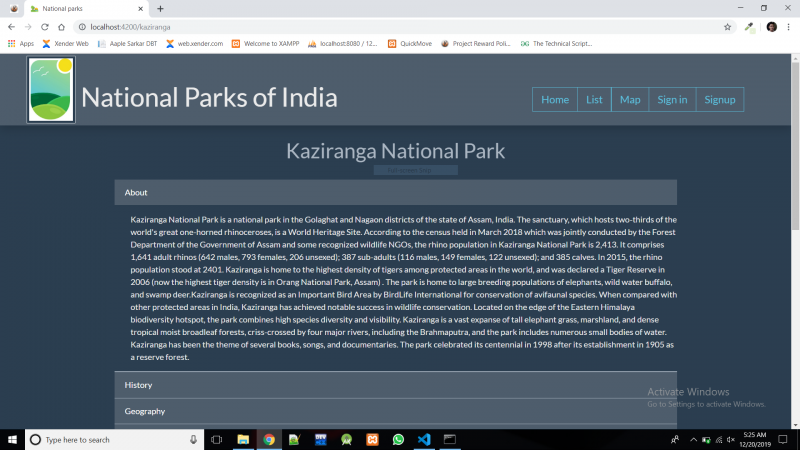This screenshot has width=800, height=450.
Task: Open the Welcome to XAMPP bookmark
Action: click(x=265, y=44)
